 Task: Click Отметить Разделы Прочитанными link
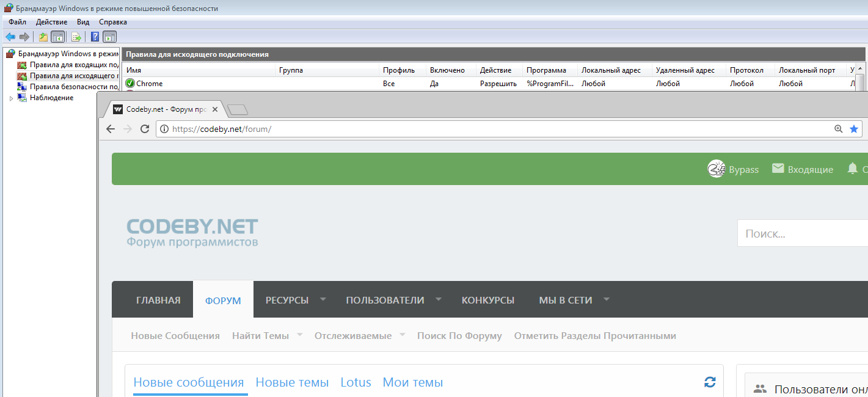coord(595,335)
